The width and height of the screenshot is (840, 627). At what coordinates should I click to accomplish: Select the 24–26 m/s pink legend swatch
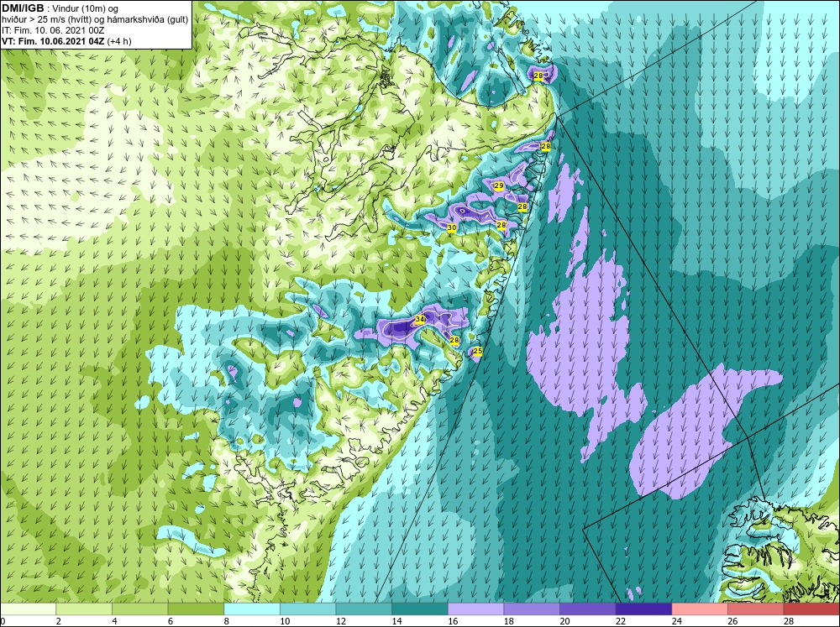(700, 609)
